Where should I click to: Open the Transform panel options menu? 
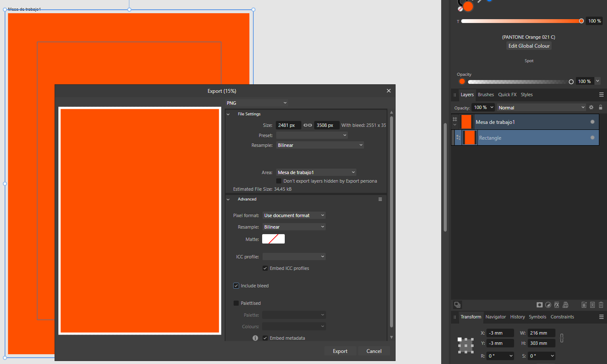(x=601, y=317)
